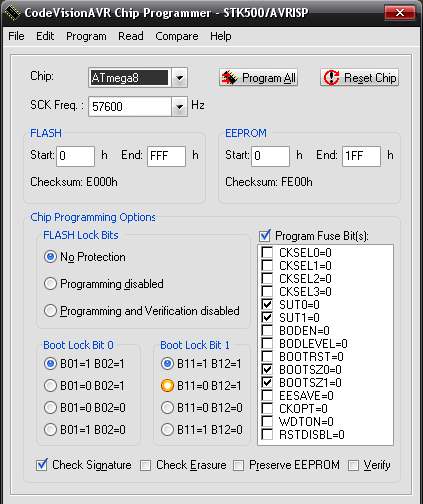The image size is (423, 504).
Task: Select Programming and Verification disabled option
Action: coord(50,311)
